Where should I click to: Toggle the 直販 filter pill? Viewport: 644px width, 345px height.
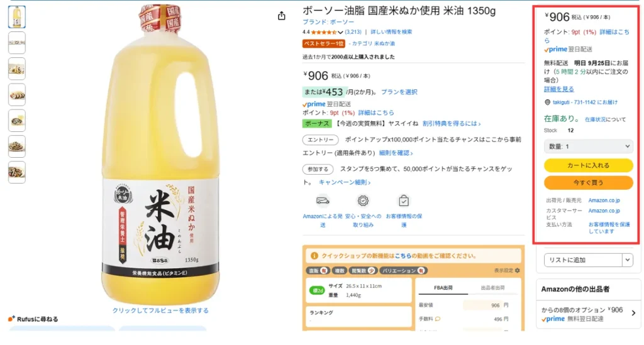(x=317, y=270)
